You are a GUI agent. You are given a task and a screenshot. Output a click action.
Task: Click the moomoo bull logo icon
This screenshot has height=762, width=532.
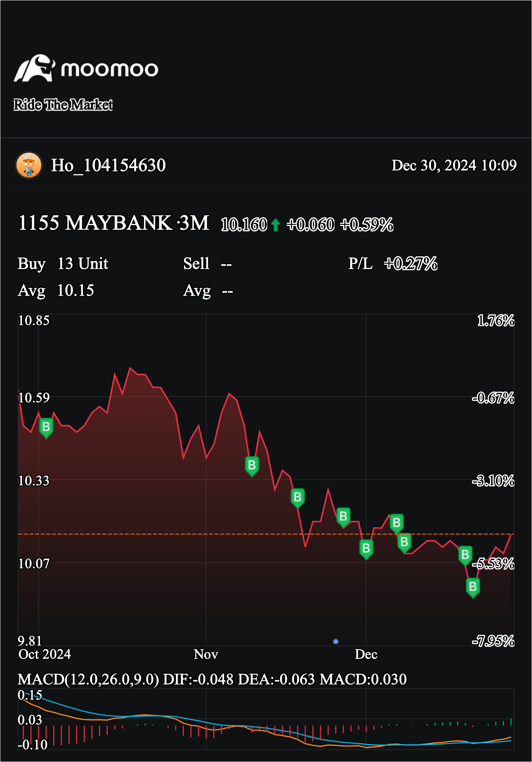tap(34, 69)
